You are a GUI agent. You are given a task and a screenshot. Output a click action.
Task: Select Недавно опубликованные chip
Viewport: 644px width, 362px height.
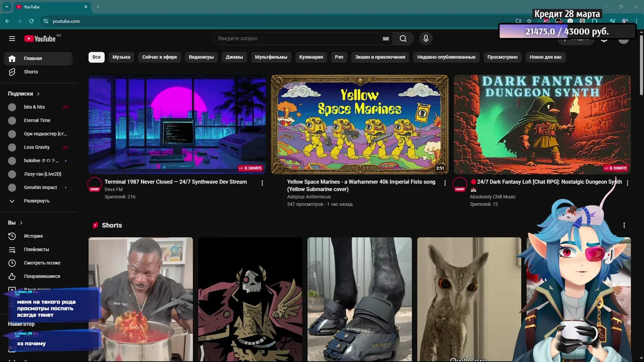[x=446, y=57]
